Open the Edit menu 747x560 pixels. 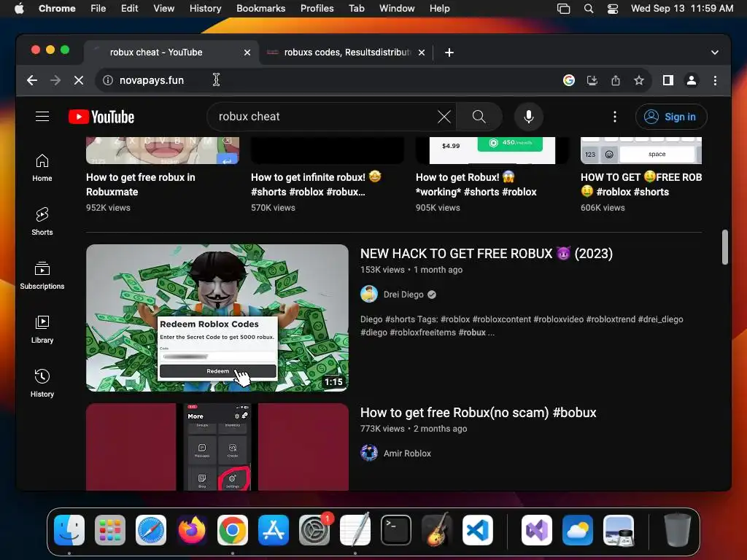coord(130,8)
